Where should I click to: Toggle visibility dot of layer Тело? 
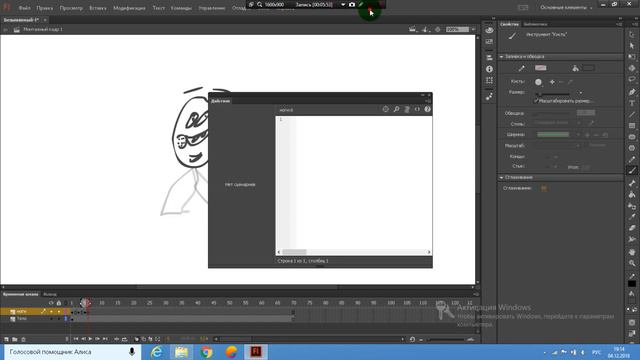coord(51,319)
